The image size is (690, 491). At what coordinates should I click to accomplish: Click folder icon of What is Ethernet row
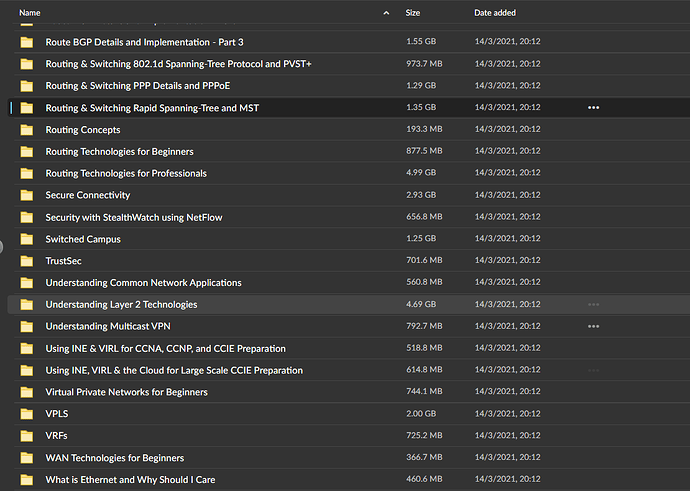tap(27, 480)
